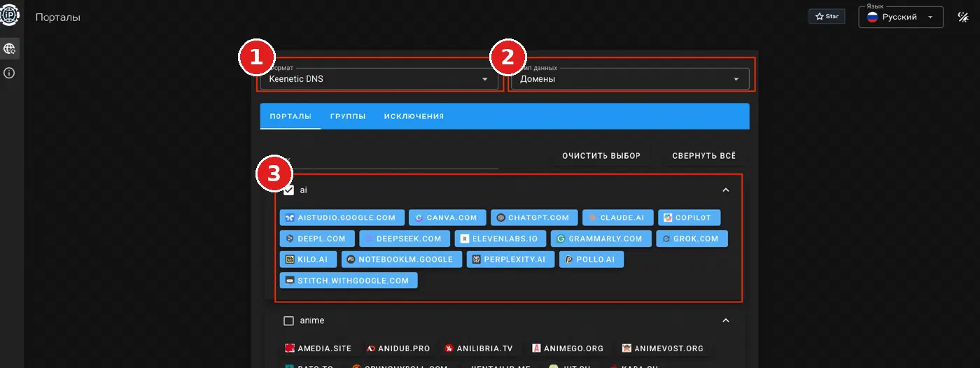Toggle the claude.ai chip
980x368 pixels.
(618, 218)
